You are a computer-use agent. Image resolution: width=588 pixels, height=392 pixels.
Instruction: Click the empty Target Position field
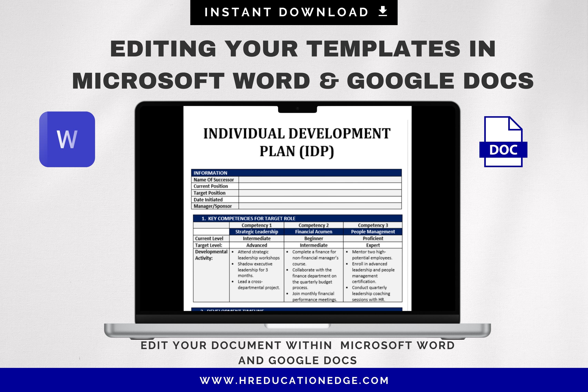coord(320,193)
